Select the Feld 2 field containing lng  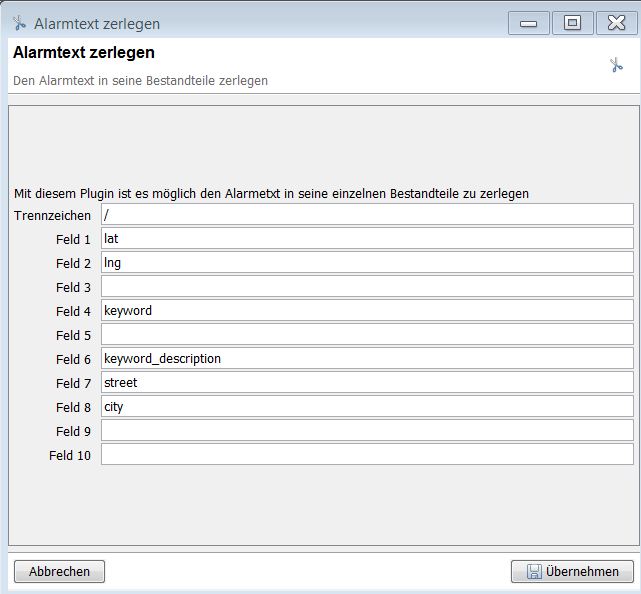click(367, 263)
